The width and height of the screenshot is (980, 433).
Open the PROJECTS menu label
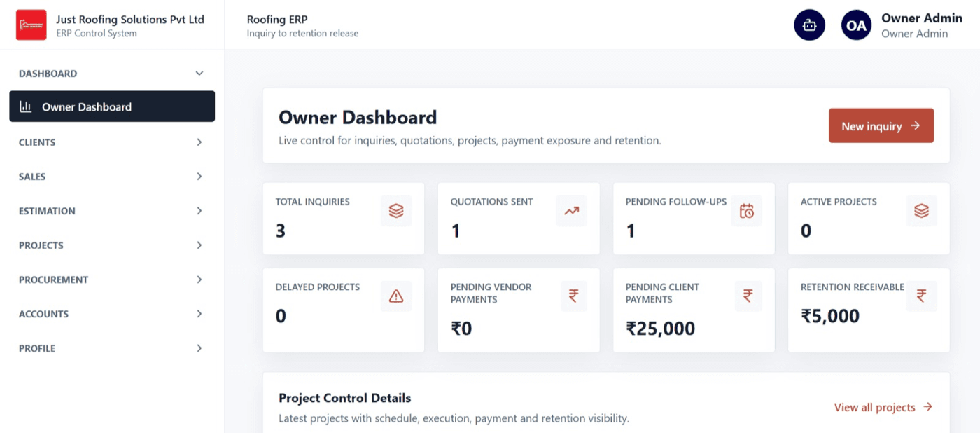point(41,245)
